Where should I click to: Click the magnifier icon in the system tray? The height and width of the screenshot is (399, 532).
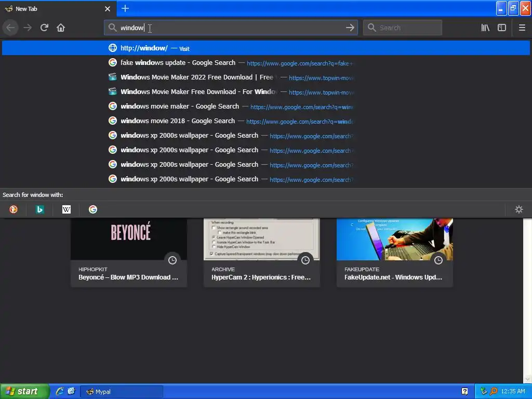494,392
